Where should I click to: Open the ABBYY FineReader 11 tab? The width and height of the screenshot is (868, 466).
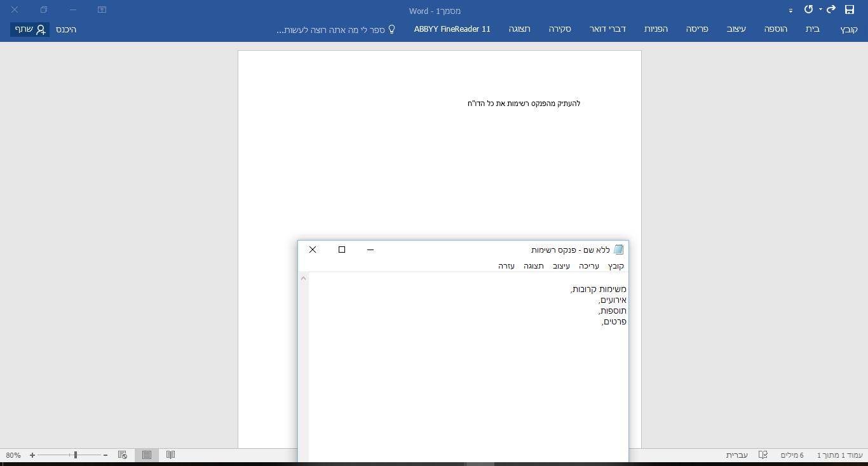pyautogui.click(x=452, y=29)
